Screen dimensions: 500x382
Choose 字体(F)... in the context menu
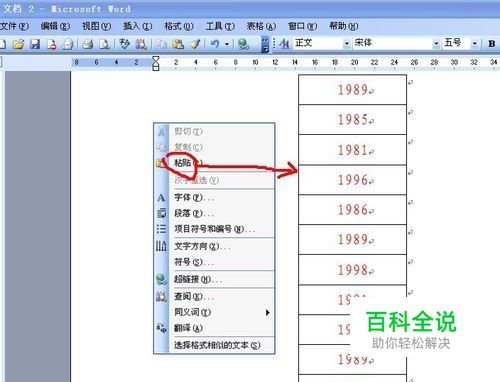[x=214, y=197]
